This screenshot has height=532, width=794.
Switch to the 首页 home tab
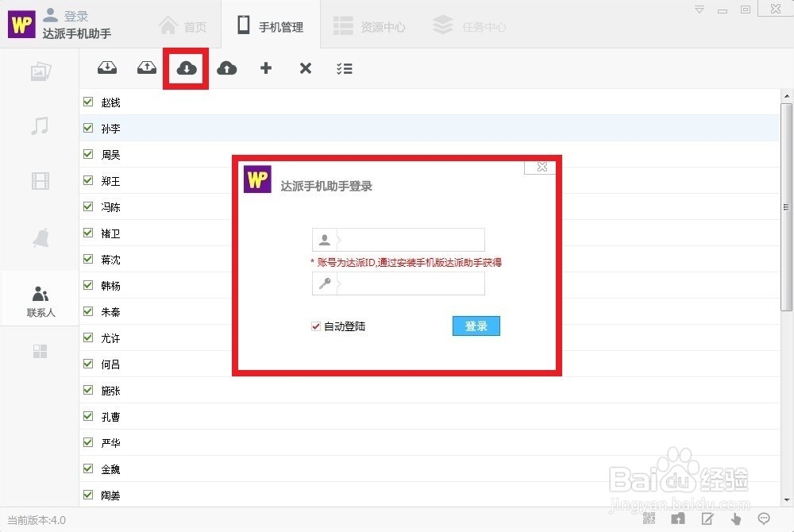pos(183,25)
